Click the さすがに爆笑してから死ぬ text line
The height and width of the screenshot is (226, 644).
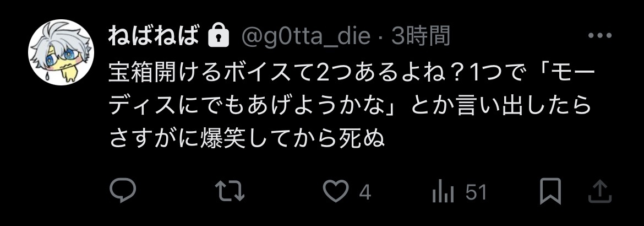(247, 139)
